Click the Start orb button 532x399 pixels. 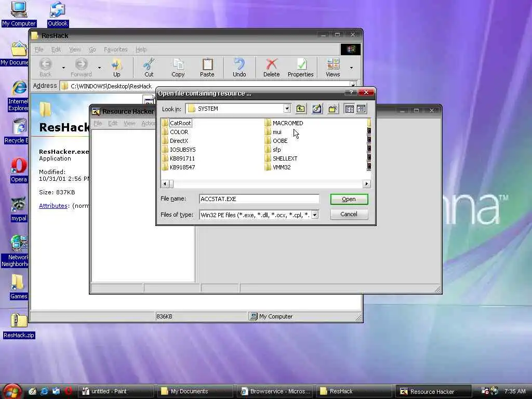coord(12,391)
